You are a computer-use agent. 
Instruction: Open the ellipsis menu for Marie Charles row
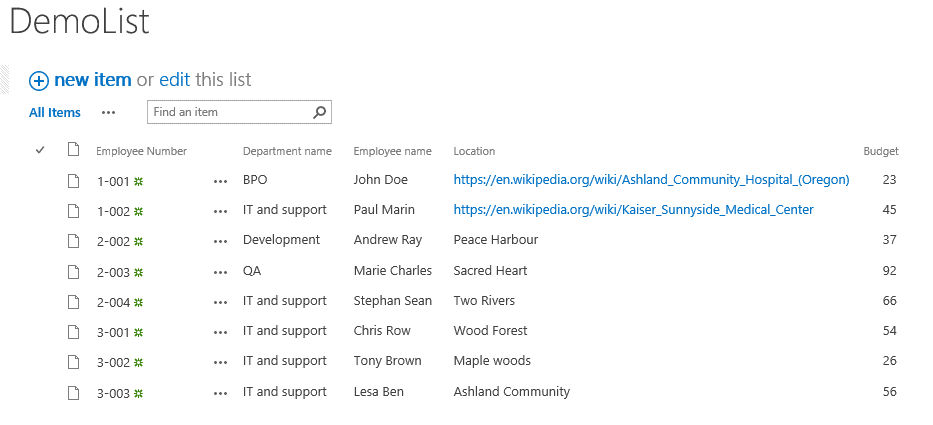220,272
